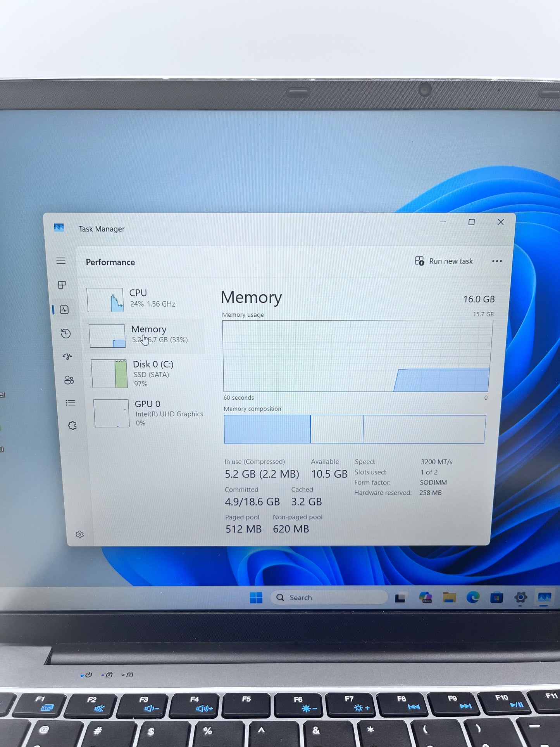Open Task Manager settings gear icon
This screenshot has width=560, height=747.
80,535
